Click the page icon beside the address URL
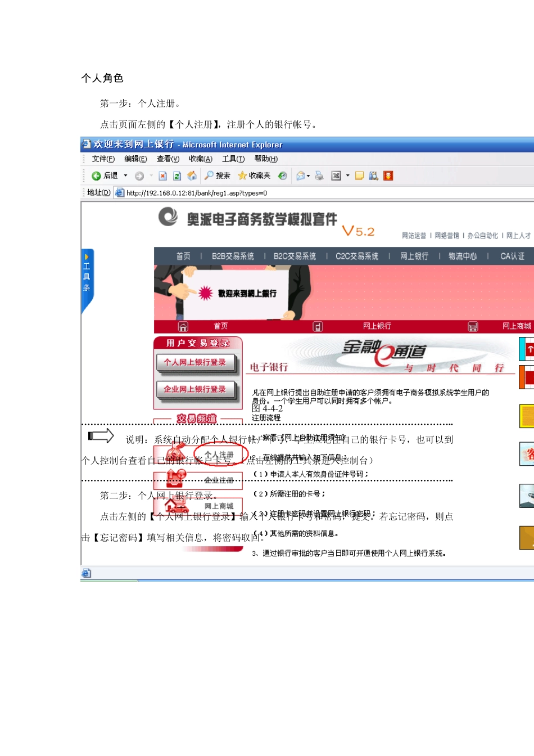The image size is (534, 756). (x=119, y=193)
